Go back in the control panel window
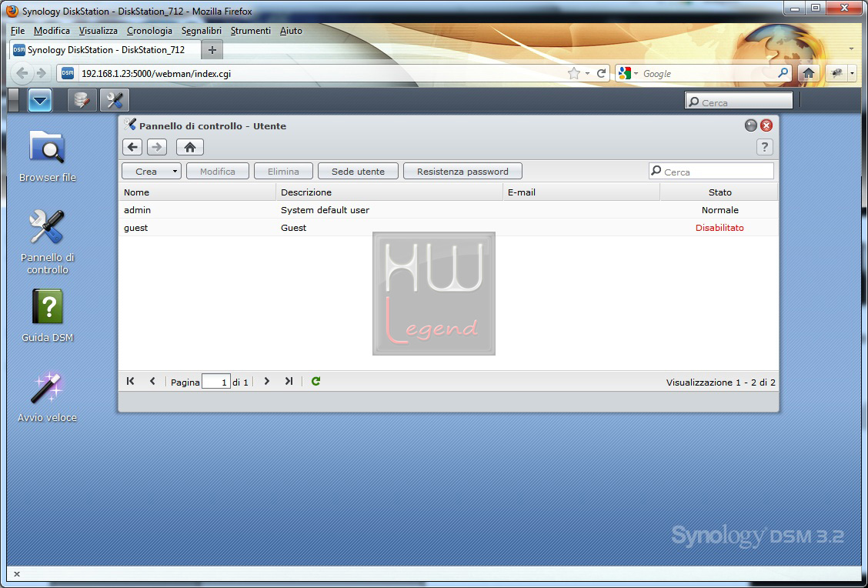868x588 pixels. tap(132, 147)
